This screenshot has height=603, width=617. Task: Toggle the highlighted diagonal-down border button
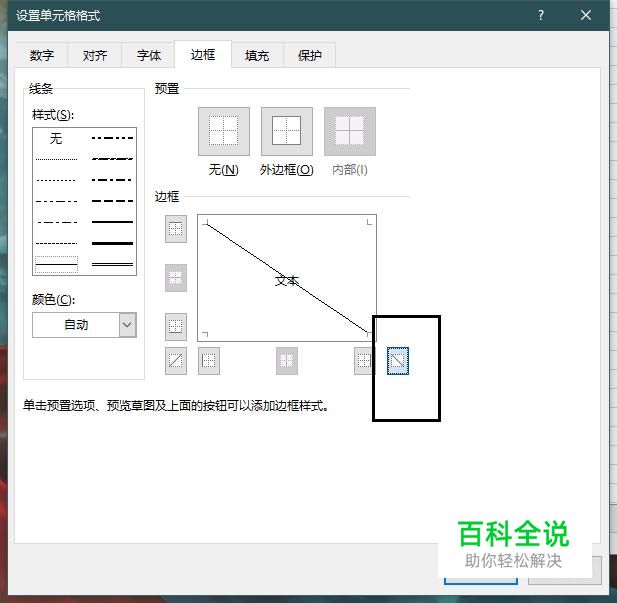(x=397, y=361)
